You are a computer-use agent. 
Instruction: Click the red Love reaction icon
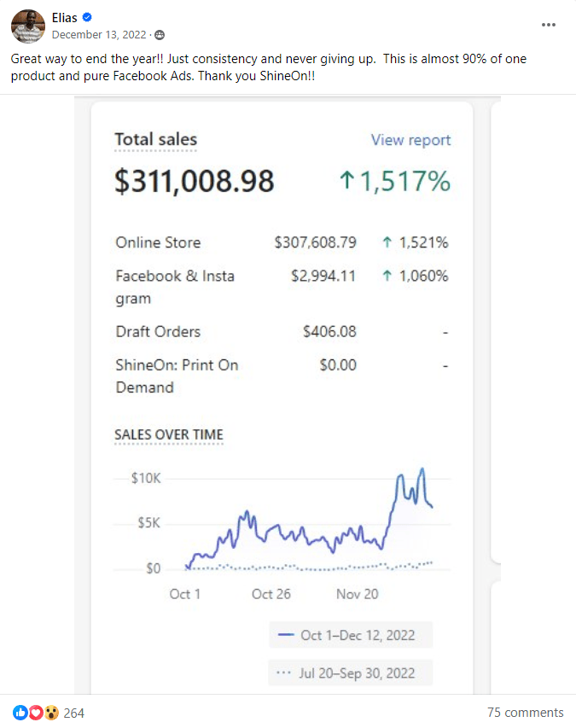click(36, 713)
